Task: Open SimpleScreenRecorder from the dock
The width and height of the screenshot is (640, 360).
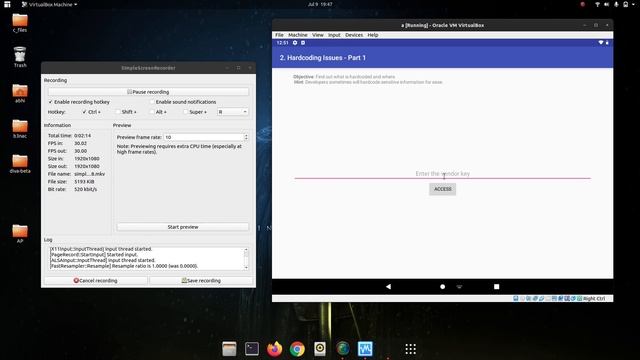Action: pos(320,349)
